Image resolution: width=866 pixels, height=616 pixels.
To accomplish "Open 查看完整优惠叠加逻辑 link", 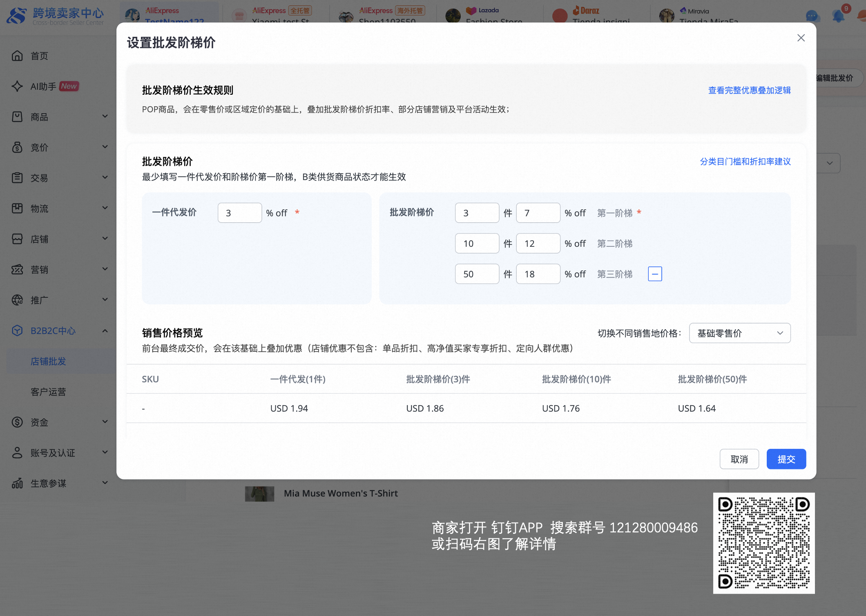I will coord(749,90).
